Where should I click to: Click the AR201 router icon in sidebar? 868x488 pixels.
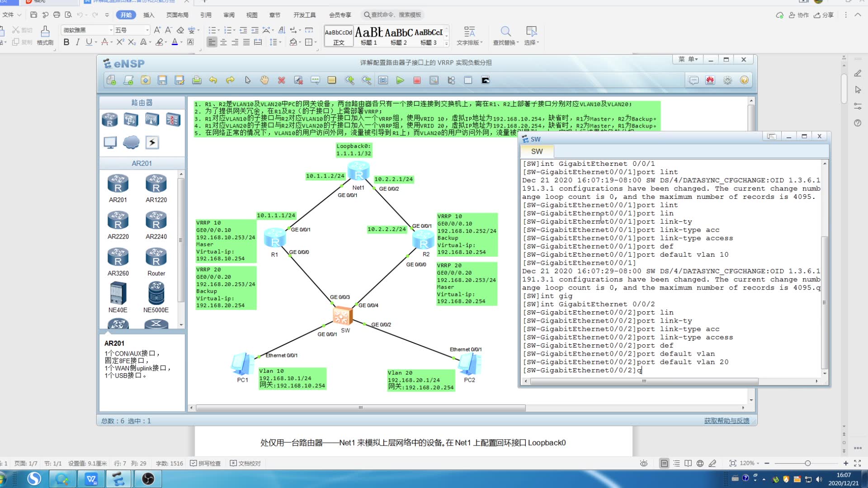tap(118, 185)
